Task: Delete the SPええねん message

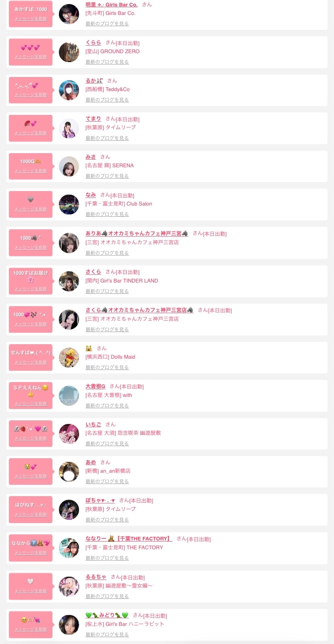Action: 31,404
